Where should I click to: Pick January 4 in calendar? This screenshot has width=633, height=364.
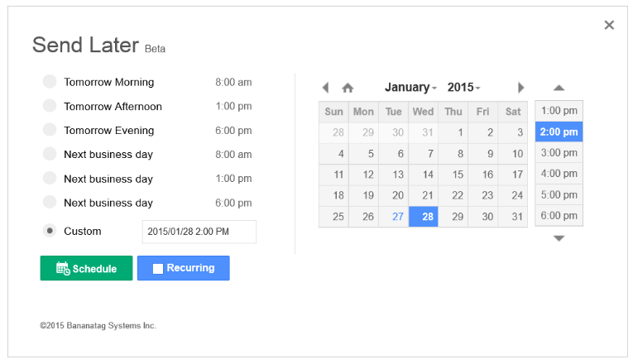point(333,153)
